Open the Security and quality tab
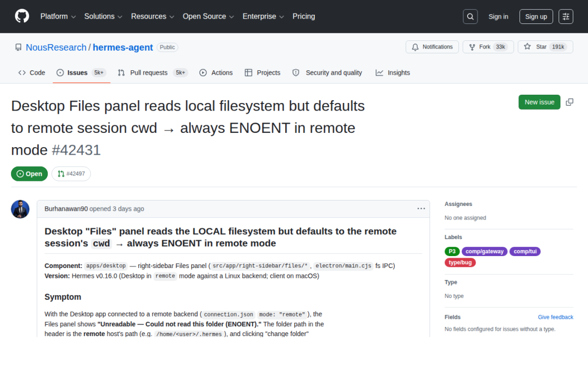The width and height of the screenshot is (588, 377). pos(327,73)
